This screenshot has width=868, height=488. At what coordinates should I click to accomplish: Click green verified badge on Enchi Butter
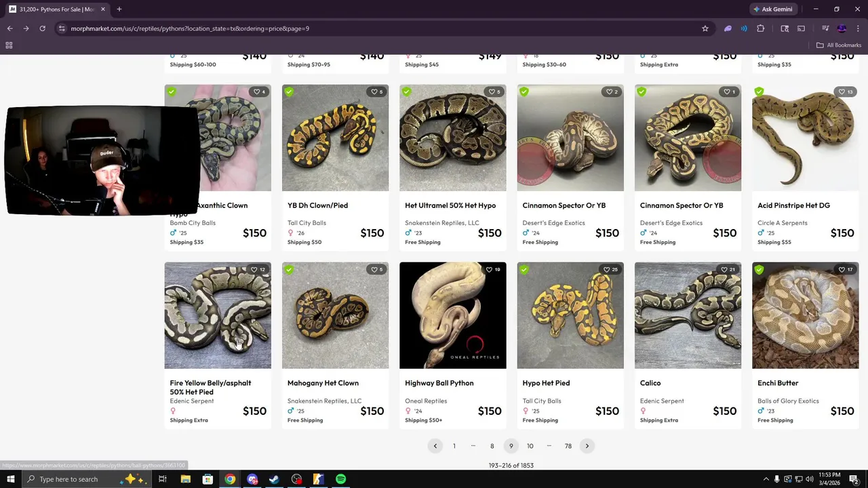point(759,270)
